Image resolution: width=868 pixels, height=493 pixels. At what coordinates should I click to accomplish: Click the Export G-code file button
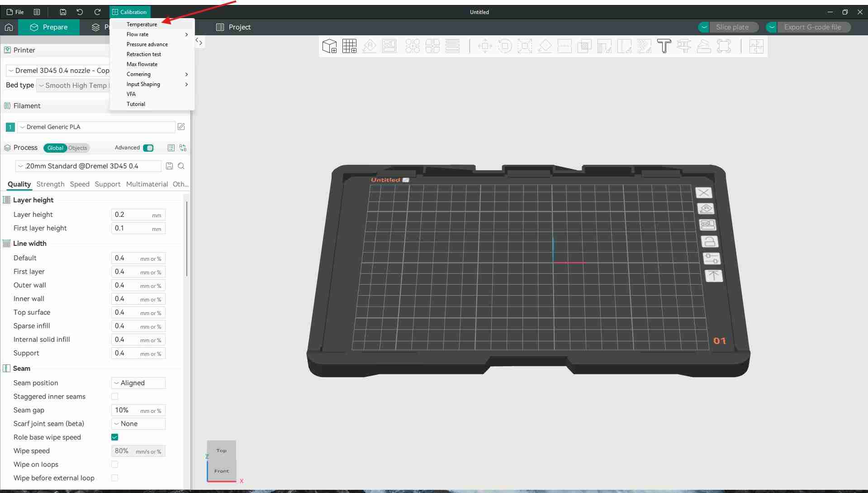click(813, 27)
